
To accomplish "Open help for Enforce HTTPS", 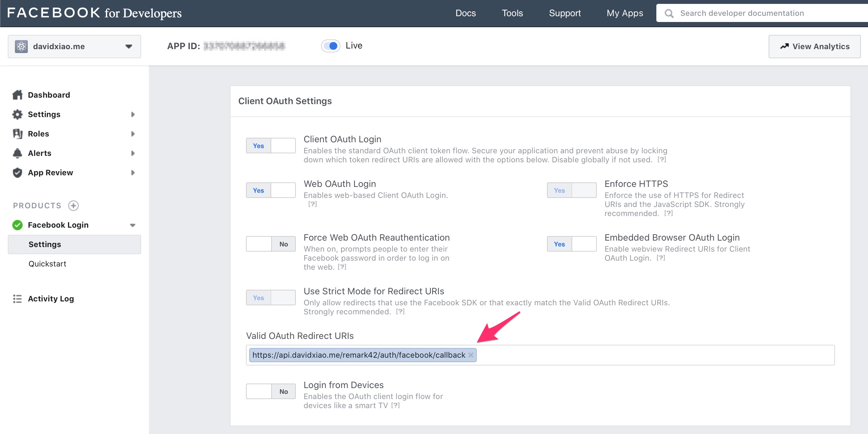I will point(668,213).
